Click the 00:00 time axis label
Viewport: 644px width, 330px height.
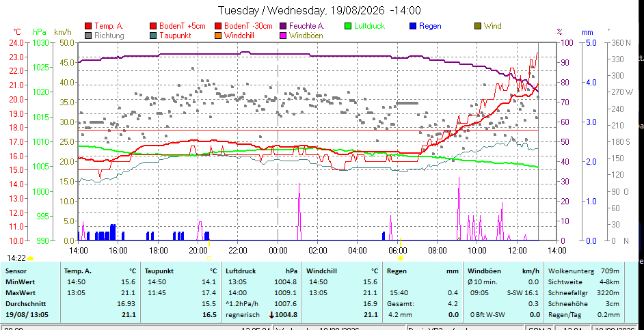[278, 250]
